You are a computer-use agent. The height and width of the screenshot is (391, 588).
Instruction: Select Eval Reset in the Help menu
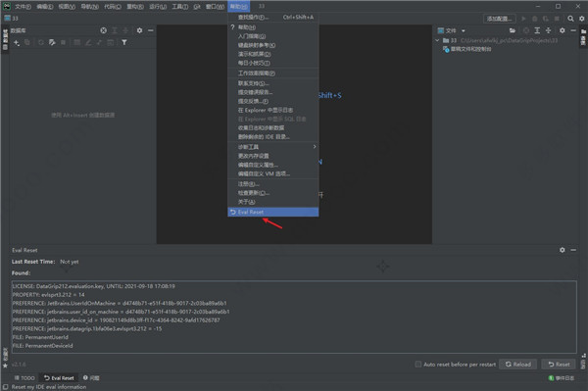(x=273, y=212)
